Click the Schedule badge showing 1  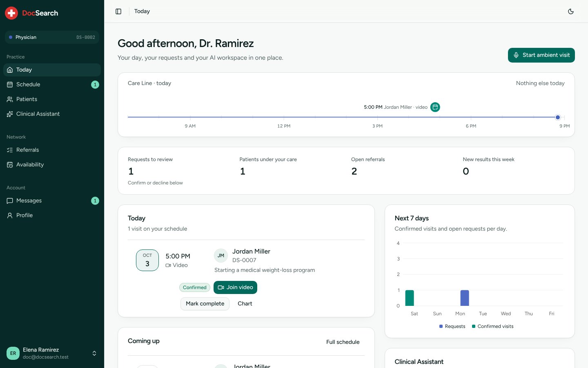(x=95, y=85)
